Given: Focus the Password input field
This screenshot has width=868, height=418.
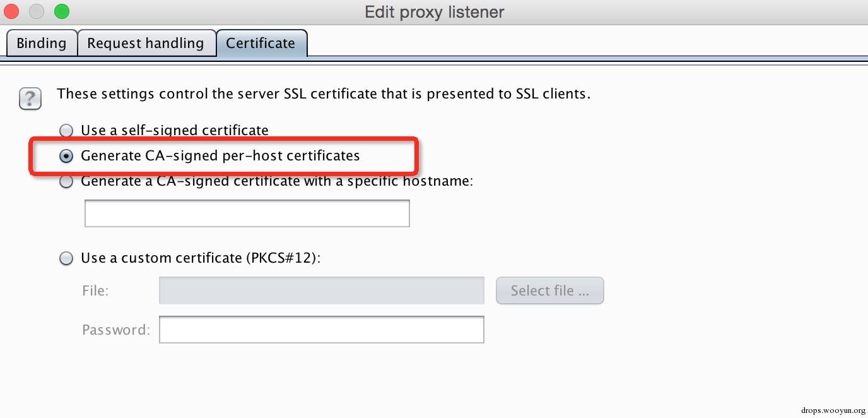Looking at the screenshot, I should coord(321,330).
